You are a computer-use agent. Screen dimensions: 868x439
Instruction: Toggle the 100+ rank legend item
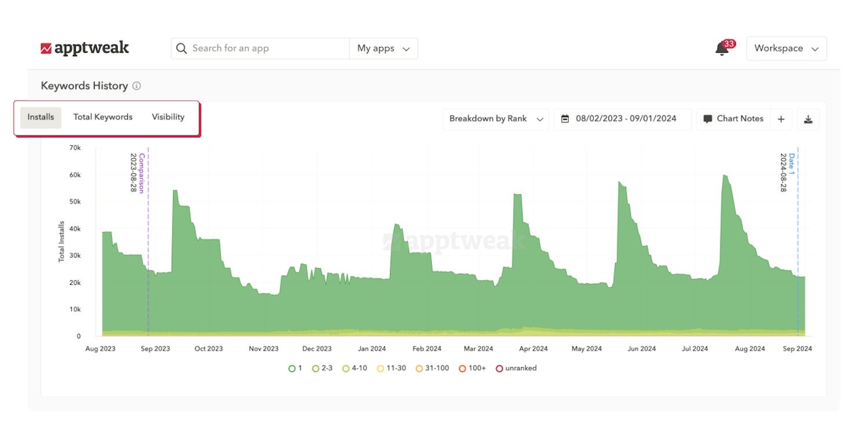[x=472, y=368]
